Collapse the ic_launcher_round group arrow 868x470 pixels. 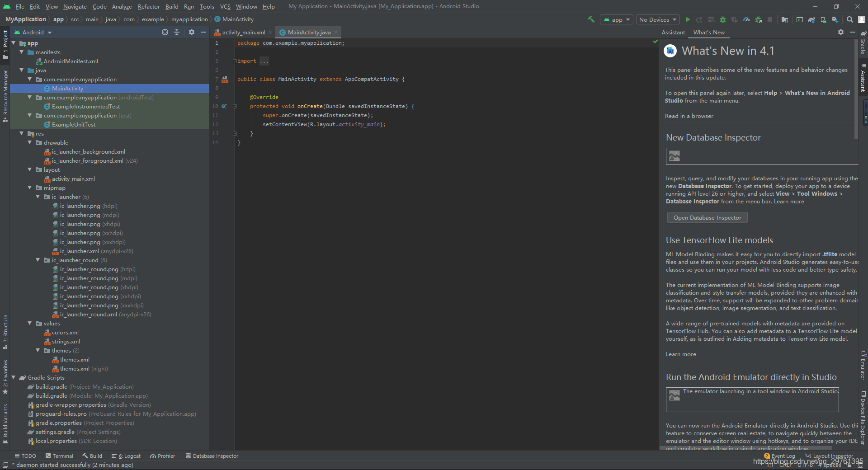coord(38,260)
